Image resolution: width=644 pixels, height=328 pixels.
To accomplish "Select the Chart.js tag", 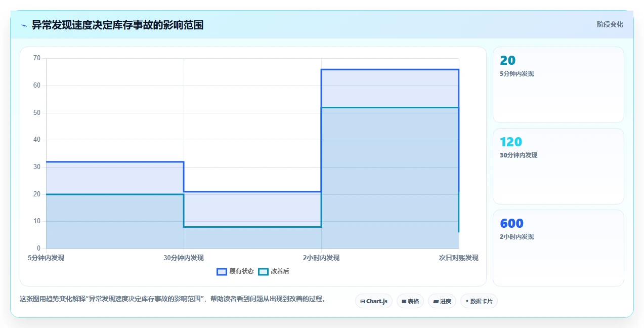I will 374,301.
